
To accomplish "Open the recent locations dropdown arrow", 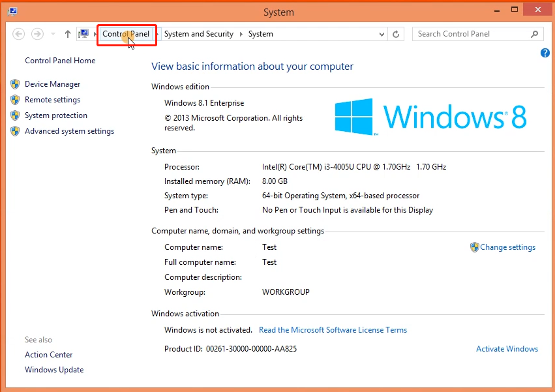I will [x=53, y=34].
